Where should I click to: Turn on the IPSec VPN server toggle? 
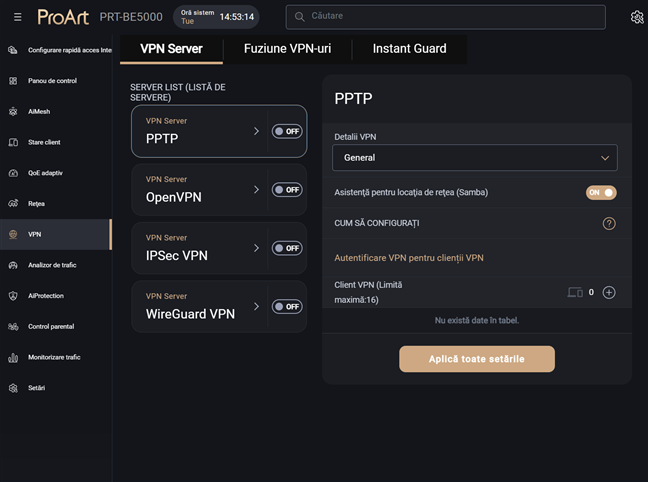287,248
